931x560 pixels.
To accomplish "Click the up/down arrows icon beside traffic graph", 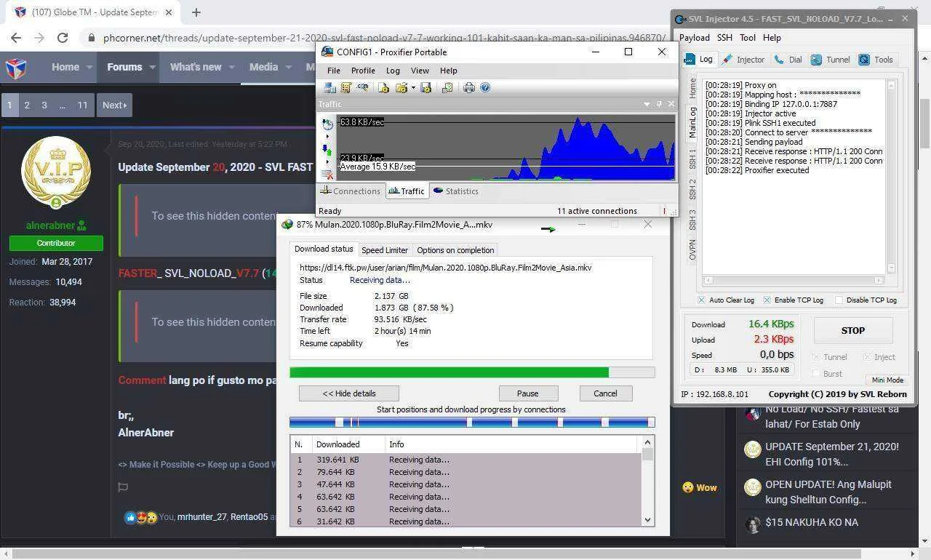I will [x=327, y=151].
